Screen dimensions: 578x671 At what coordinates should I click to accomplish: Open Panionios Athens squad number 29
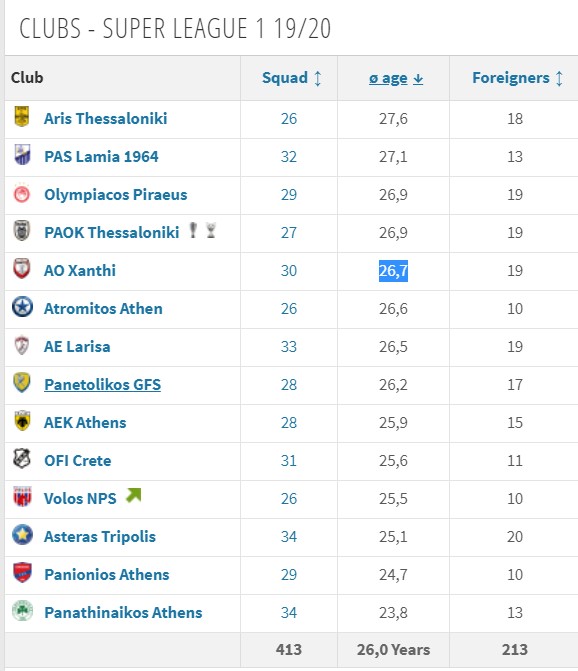[x=289, y=574]
